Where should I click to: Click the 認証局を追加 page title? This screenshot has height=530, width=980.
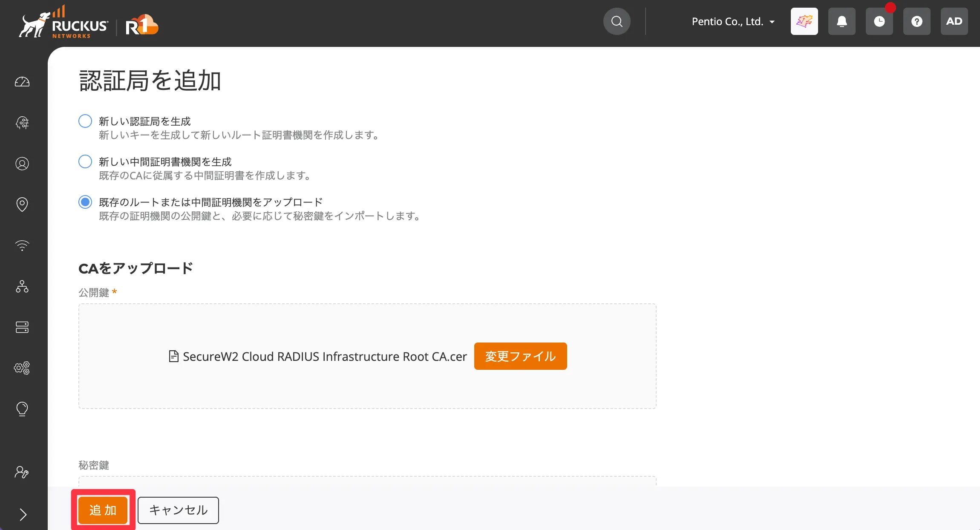point(150,81)
